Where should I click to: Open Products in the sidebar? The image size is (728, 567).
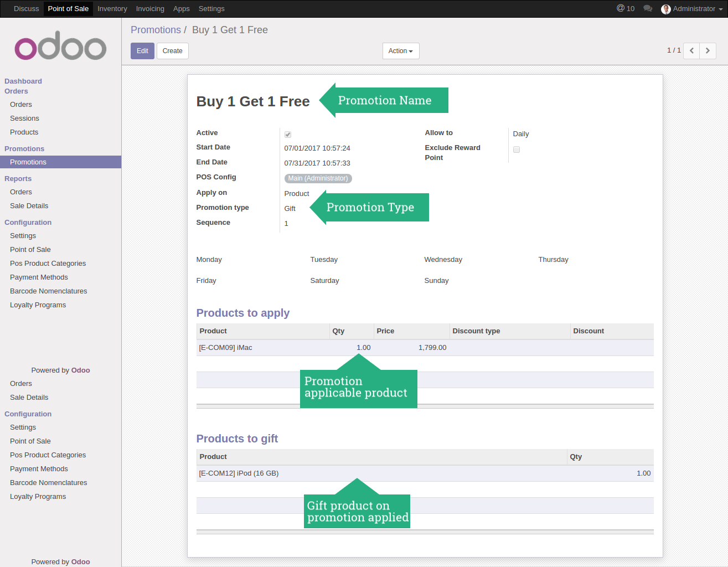pyautogui.click(x=24, y=132)
